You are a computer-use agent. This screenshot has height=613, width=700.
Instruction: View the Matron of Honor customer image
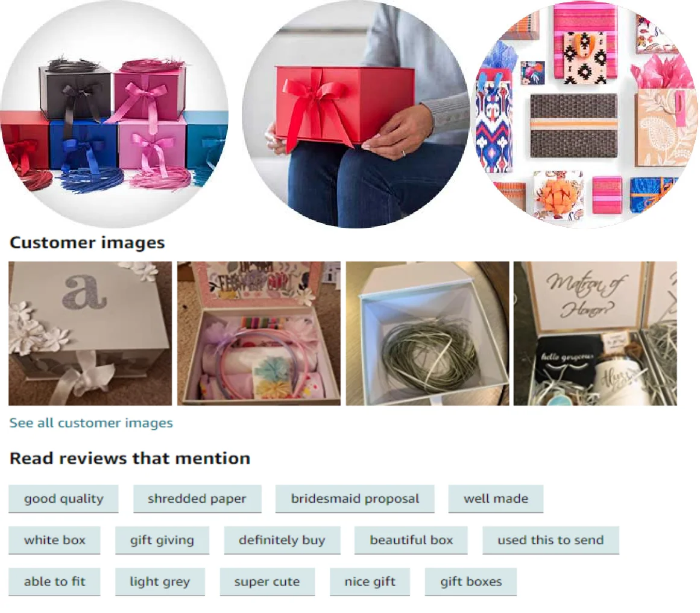click(x=595, y=333)
